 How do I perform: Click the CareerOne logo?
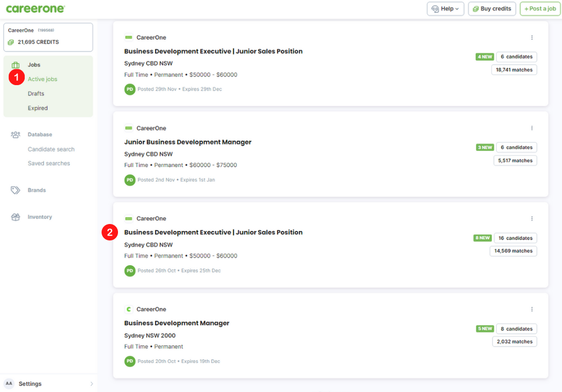pyautogui.click(x=36, y=9)
